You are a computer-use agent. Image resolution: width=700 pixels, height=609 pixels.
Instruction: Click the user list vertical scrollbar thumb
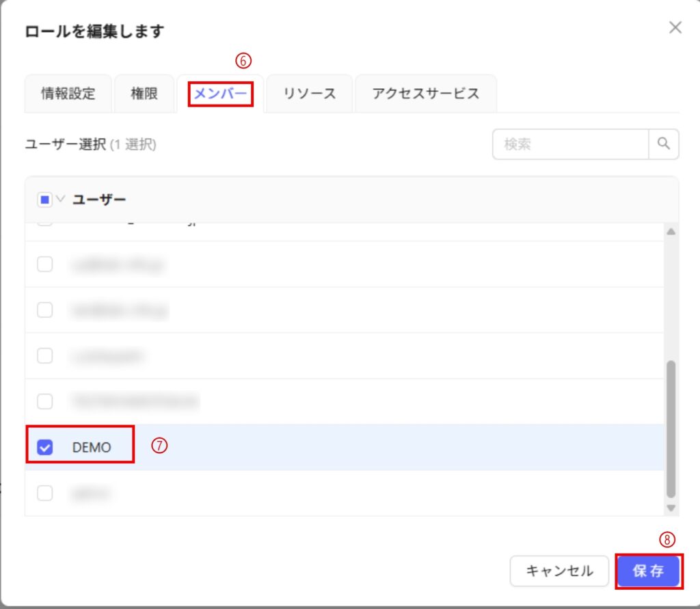[x=671, y=427]
